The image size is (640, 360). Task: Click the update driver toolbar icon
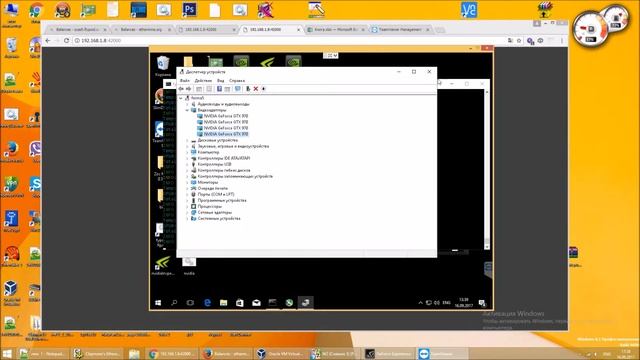point(248,89)
